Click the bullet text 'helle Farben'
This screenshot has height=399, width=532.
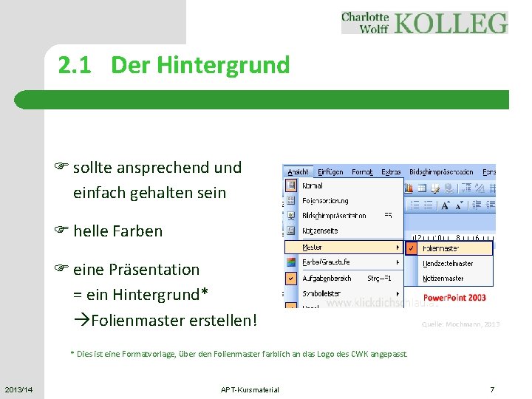(x=117, y=231)
